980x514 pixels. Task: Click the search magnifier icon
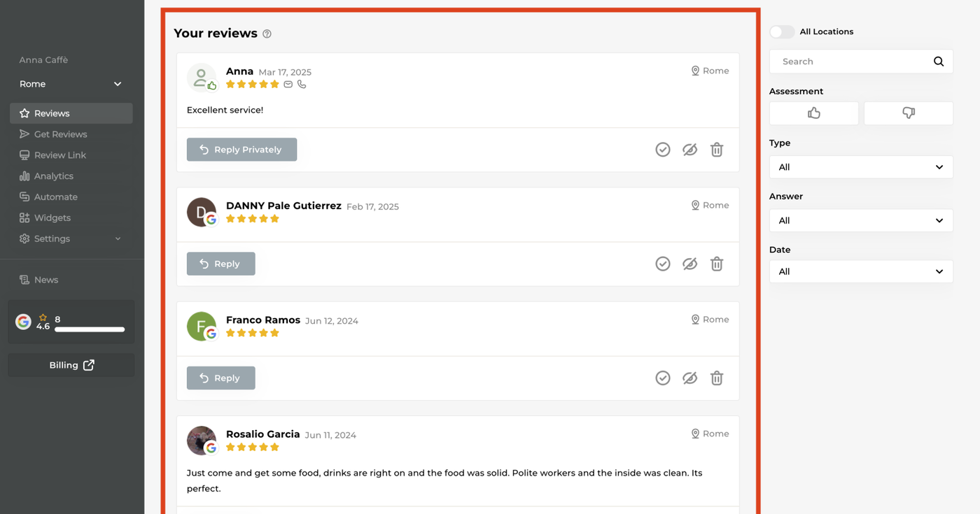[x=939, y=62]
